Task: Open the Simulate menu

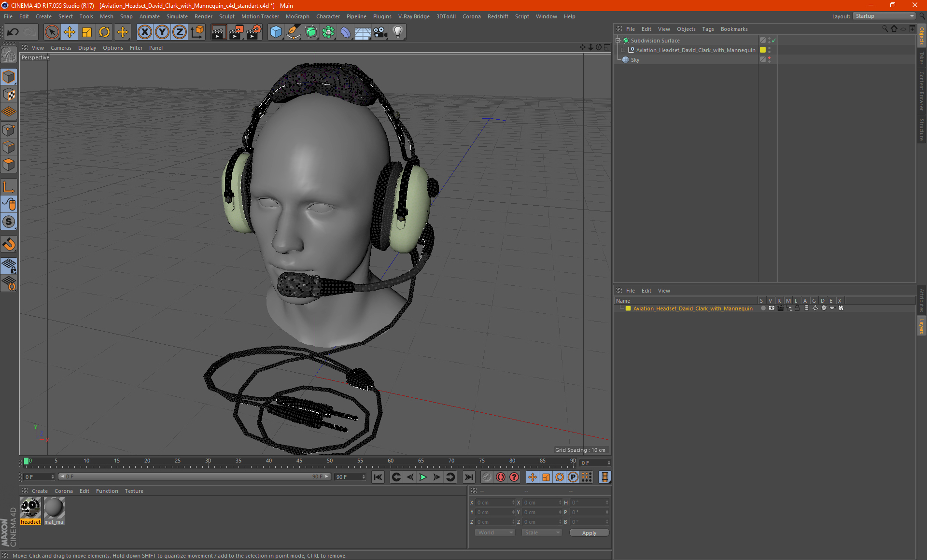Action: [177, 16]
